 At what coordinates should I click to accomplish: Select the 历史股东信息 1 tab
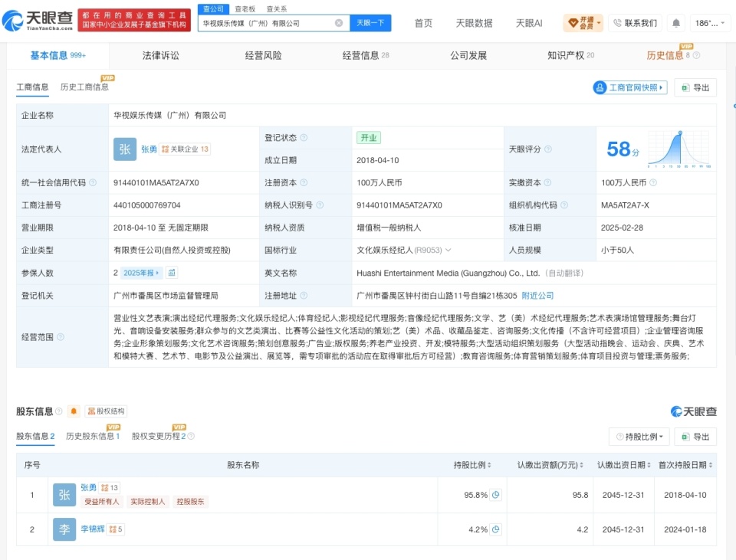[x=93, y=436]
